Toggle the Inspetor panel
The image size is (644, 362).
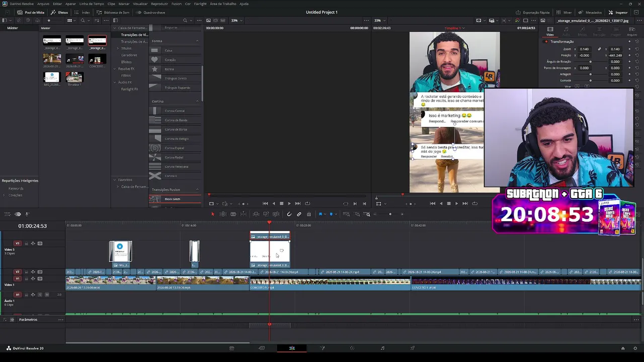click(x=618, y=12)
